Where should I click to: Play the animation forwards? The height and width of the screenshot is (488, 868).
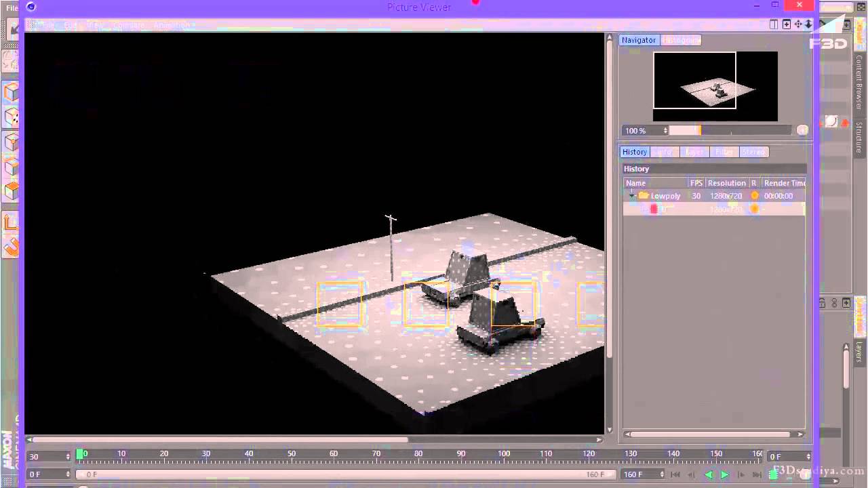(x=724, y=474)
